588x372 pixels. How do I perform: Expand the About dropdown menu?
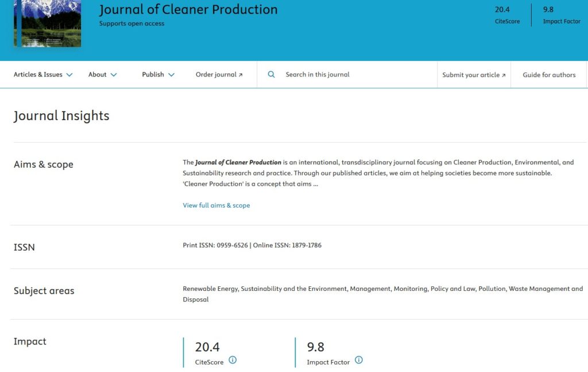point(102,74)
